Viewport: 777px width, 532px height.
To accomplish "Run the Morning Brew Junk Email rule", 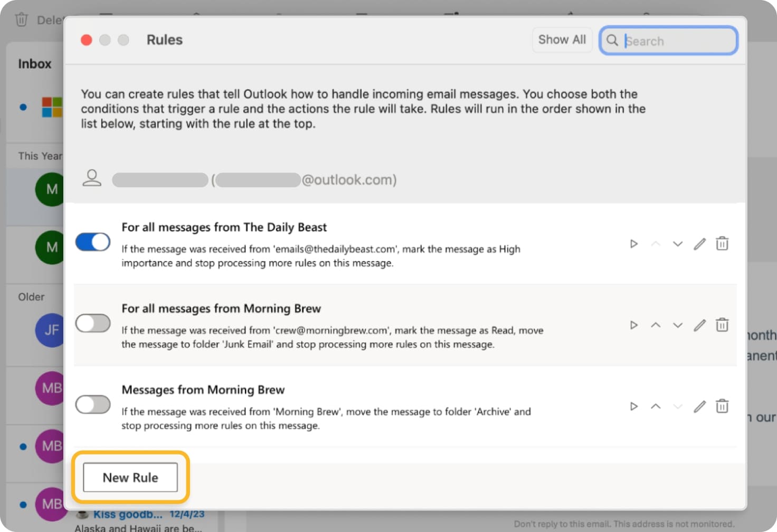I will [x=633, y=325].
